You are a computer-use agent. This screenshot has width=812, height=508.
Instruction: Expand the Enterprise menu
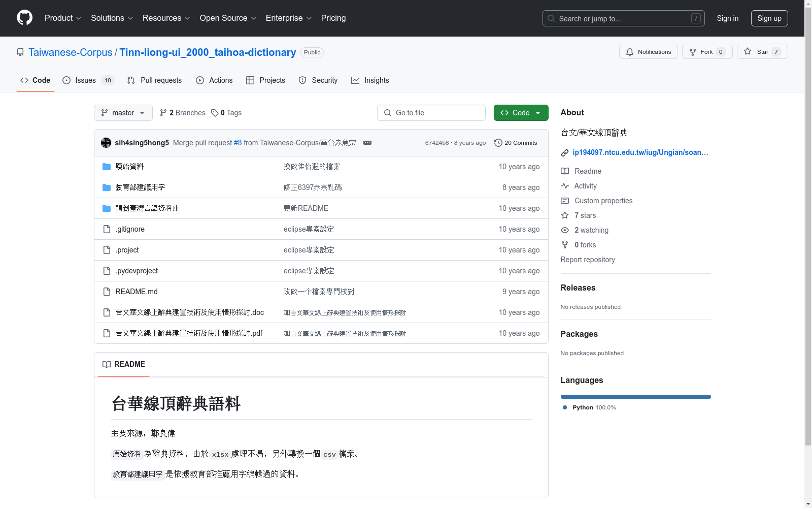point(289,18)
